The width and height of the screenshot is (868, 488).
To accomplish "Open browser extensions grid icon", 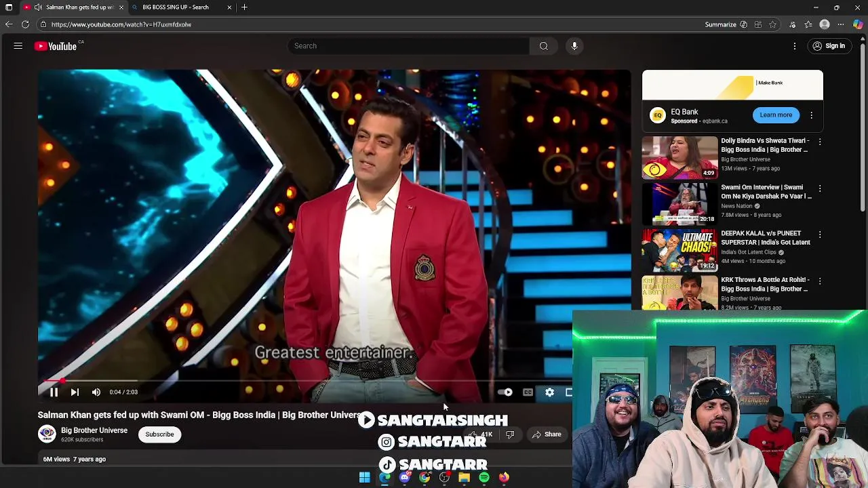I will [758, 24].
